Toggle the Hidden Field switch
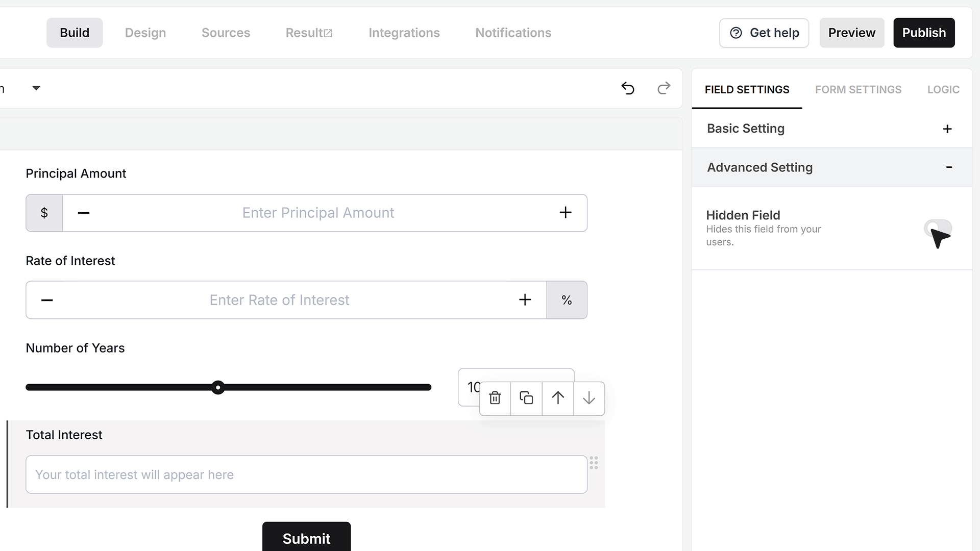This screenshot has width=980, height=551. point(938,228)
